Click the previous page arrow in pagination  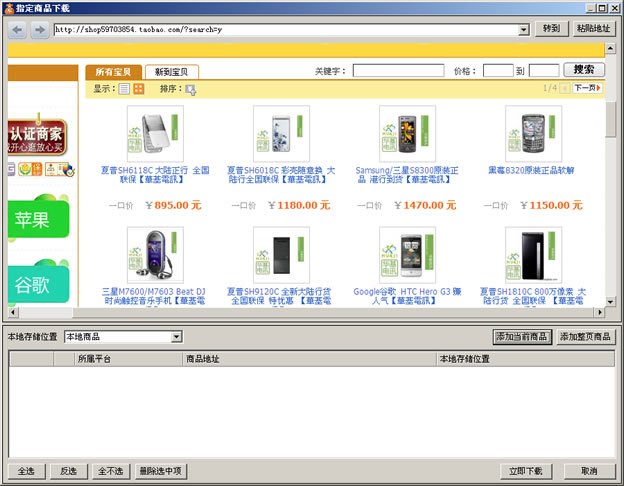point(564,88)
